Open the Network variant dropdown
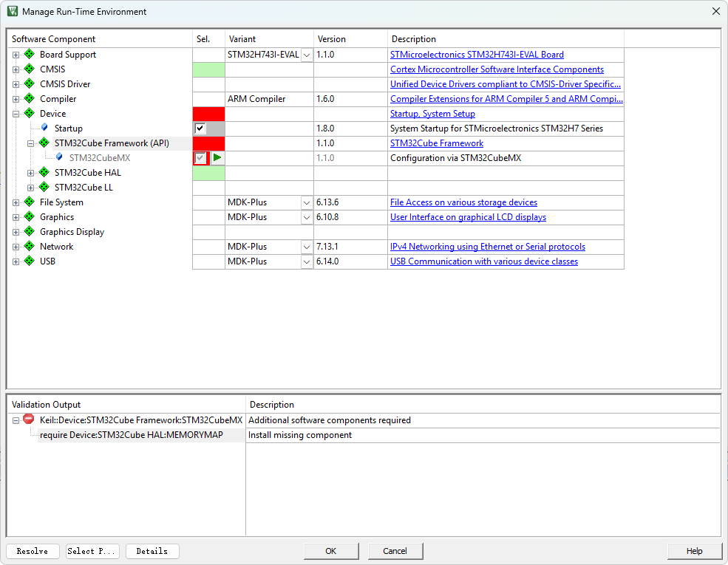 [307, 247]
